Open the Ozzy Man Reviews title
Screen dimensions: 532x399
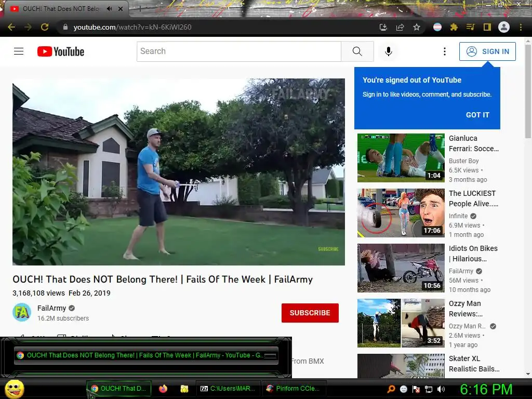pos(465,309)
